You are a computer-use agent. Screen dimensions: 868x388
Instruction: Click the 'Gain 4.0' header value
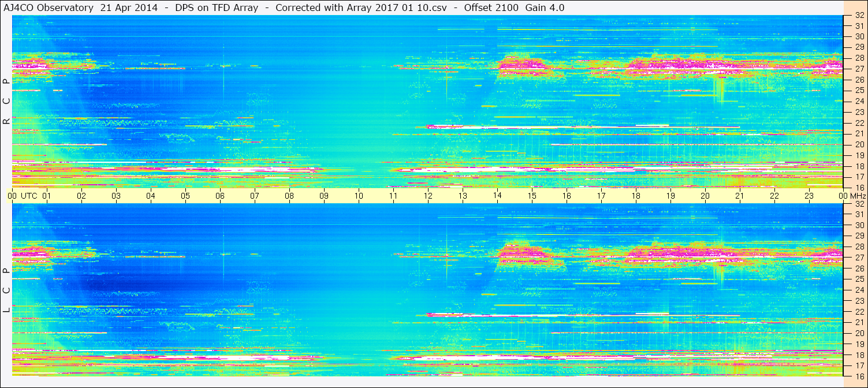pyautogui.click(x=545, y=8)
